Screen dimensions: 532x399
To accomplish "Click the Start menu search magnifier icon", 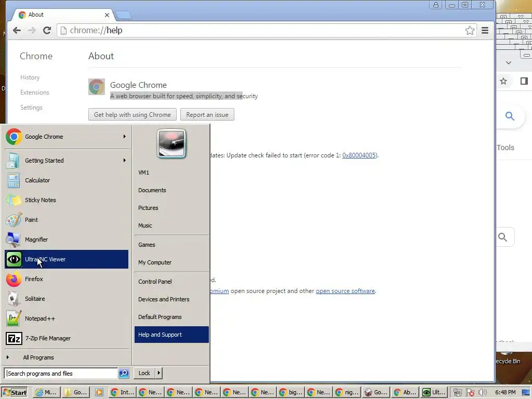I will (124, 374).
